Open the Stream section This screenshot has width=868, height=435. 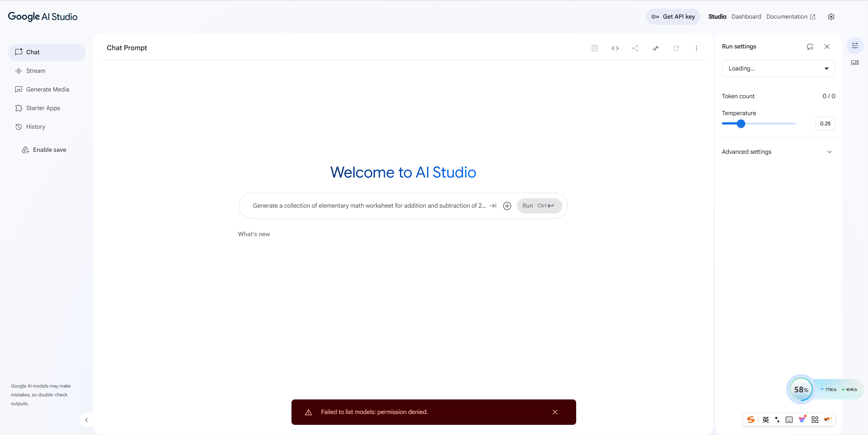point(47,71)
